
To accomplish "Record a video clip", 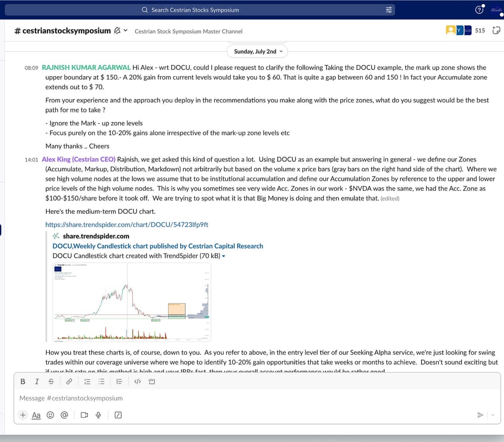I will pos(84,415).
